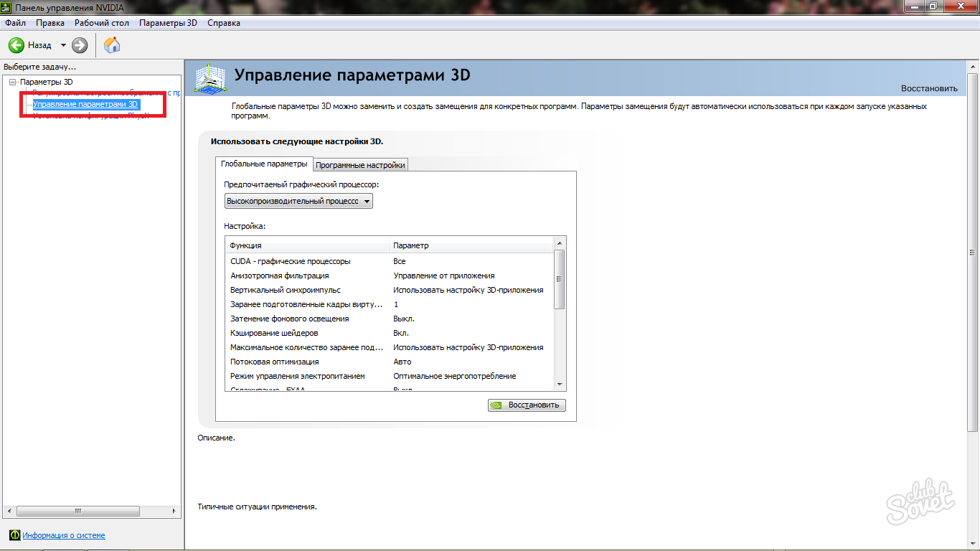Select Управление параметрами 3D tree item
This screenshot has width=980, height=551.
[85, 104]
